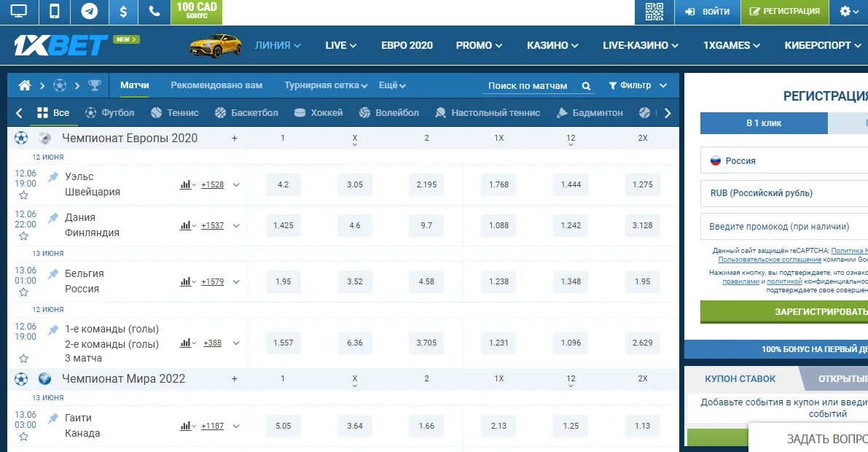Add Дания – Финляндия to favorites star
This screenshot has width=868, height=452.
(23, 236)
